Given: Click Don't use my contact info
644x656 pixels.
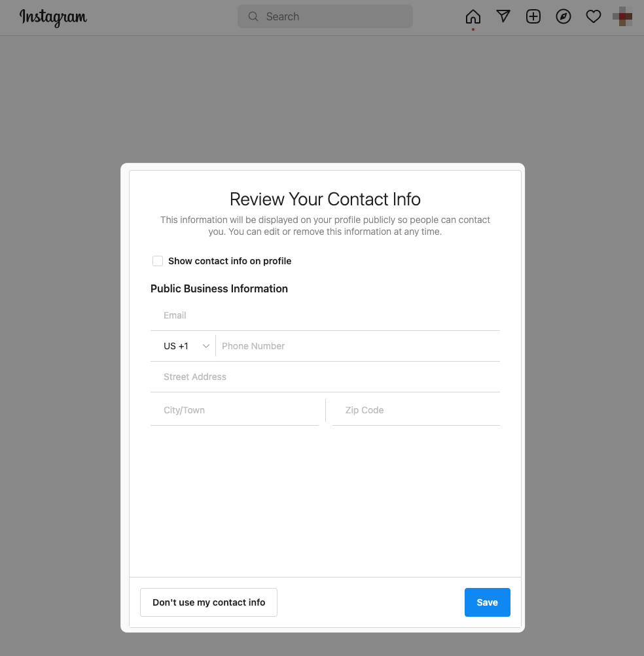Looking at the screenshot, I should [x=208, y=602].
